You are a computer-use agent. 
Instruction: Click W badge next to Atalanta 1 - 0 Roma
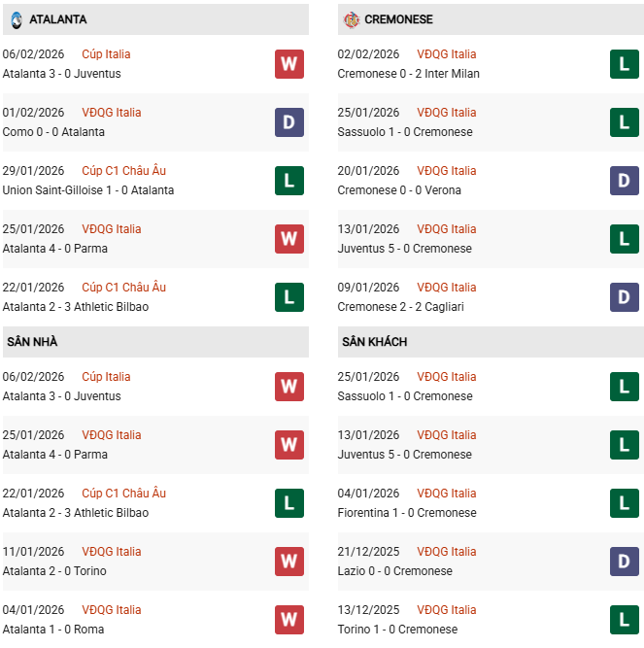click(288, 620)
